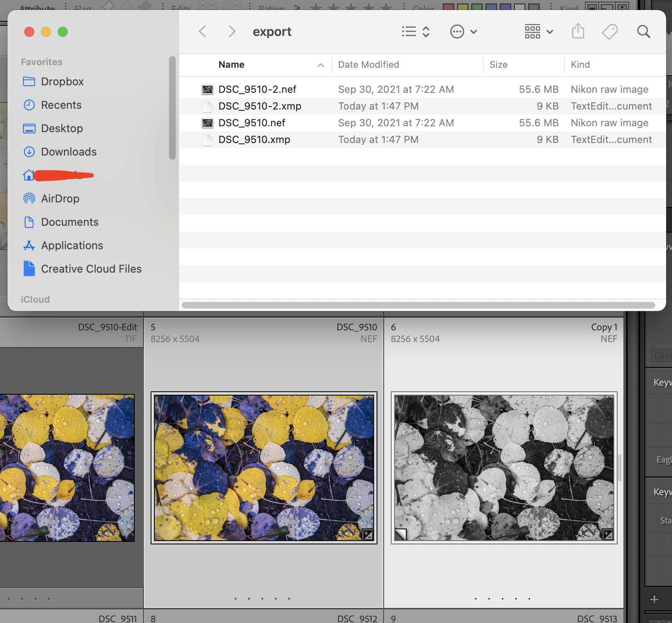Image resolution: width=672 pixels, height=623 pixels.
Task: Open Finder search via magnifying glass icon
Action: pos(644,31)
